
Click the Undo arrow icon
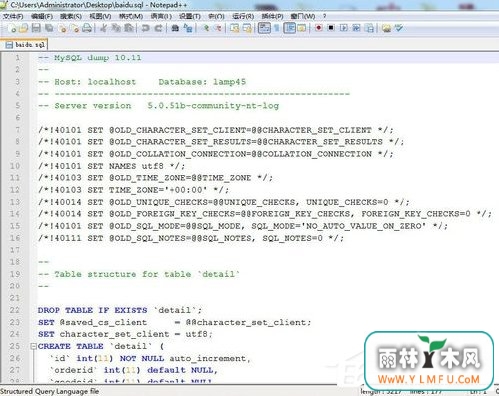145,28
